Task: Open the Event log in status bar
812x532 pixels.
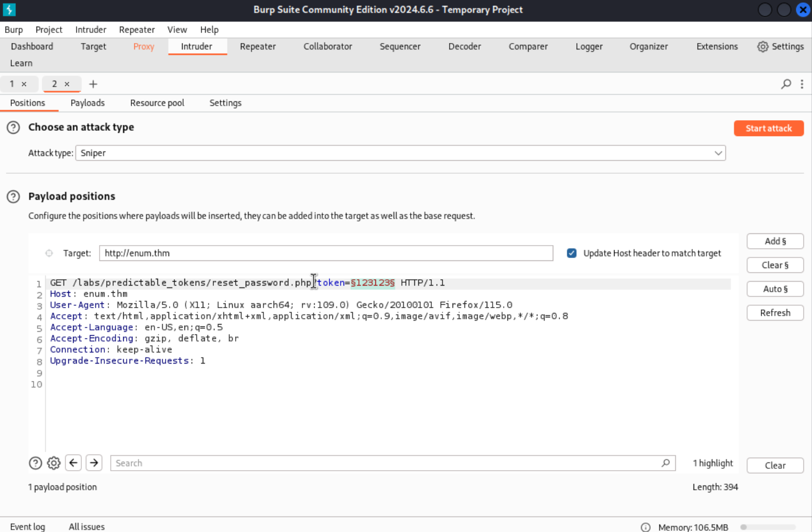Action: 27,527
